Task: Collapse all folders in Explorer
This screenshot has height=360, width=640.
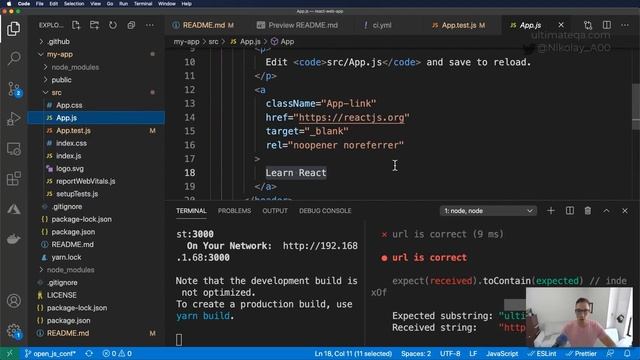Action: [131, 25]
